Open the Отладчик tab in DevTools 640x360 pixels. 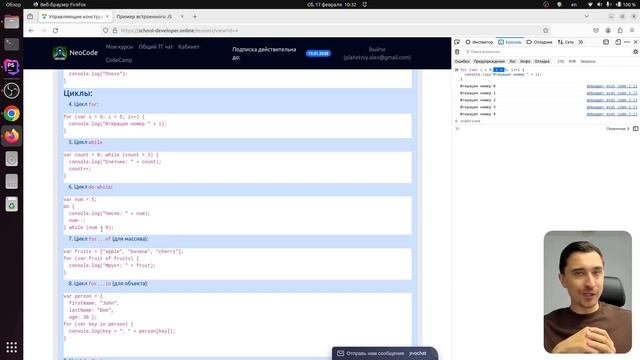[539, 42]
